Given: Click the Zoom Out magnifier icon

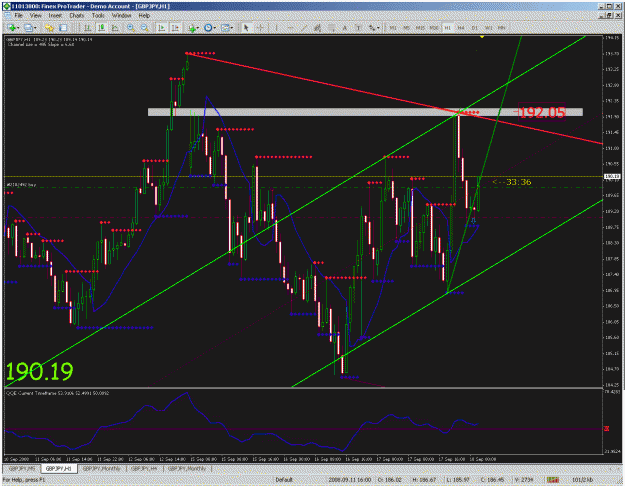Looking at the screenshot, I should coord(144,28).
